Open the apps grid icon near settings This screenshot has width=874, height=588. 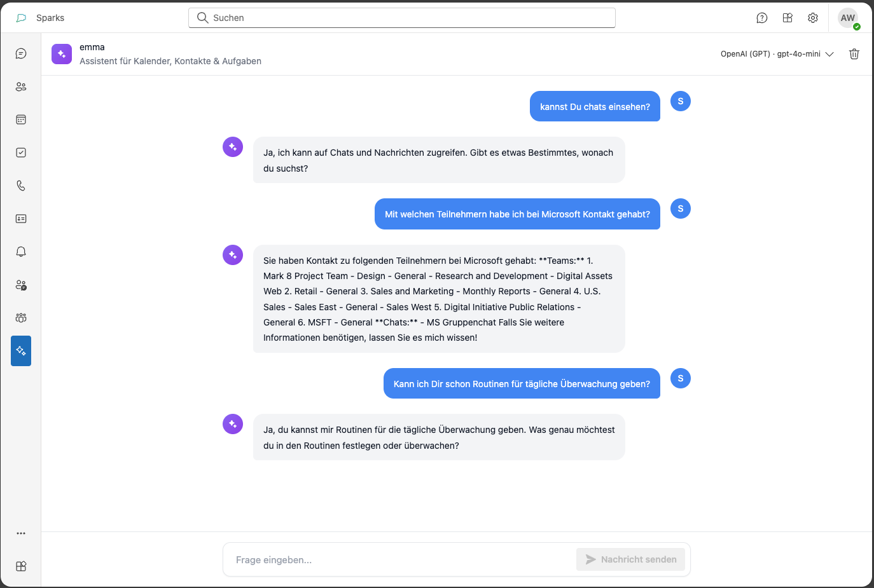(x=787, y=18)
